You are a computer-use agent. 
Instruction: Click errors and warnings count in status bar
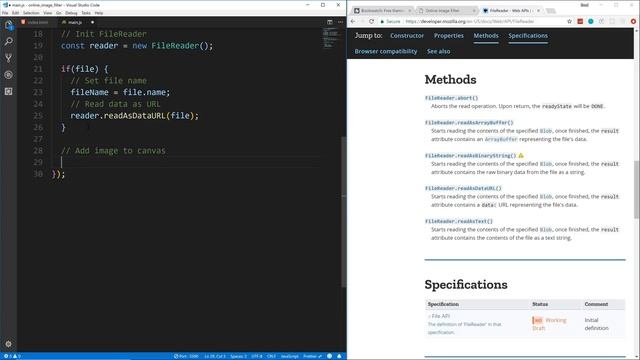12,356
